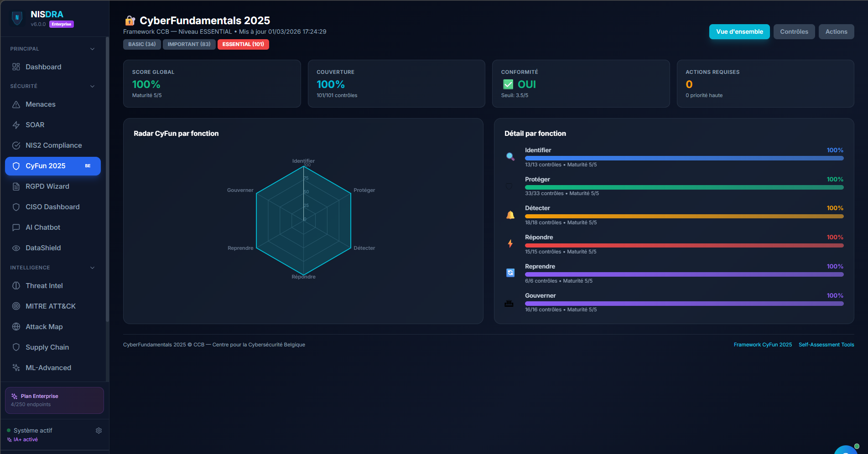Click the Répondre 100% value
This screenshot has width=868, height=454.
point(835,237)
